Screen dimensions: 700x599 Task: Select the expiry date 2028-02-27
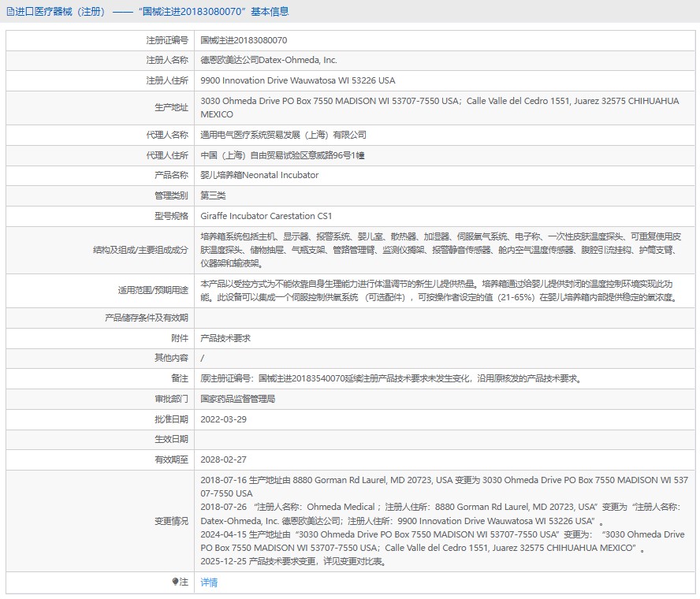224,459
